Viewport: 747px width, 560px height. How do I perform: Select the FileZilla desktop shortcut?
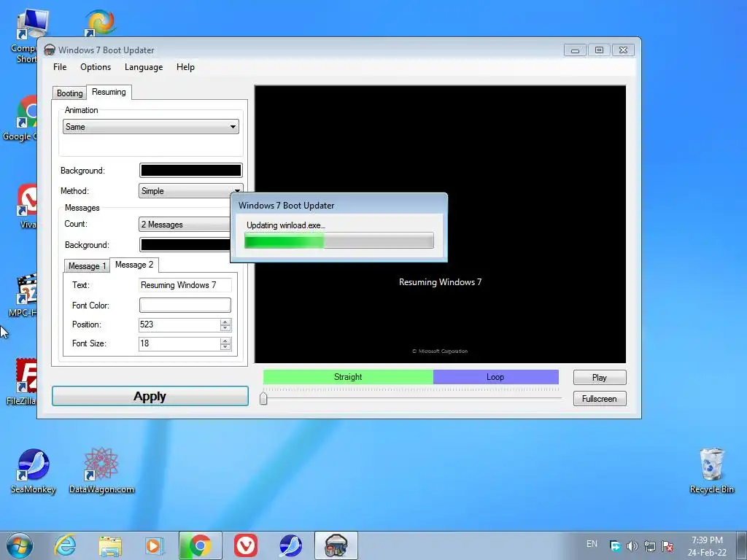tap(22, 382)
